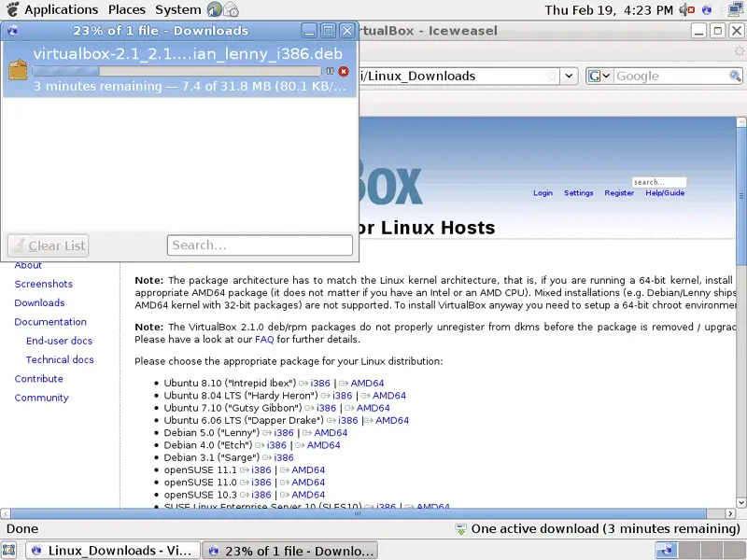747x560 pixels.
Task: Click Show Desktop icon in bottom panel
Action: (9, 551)
